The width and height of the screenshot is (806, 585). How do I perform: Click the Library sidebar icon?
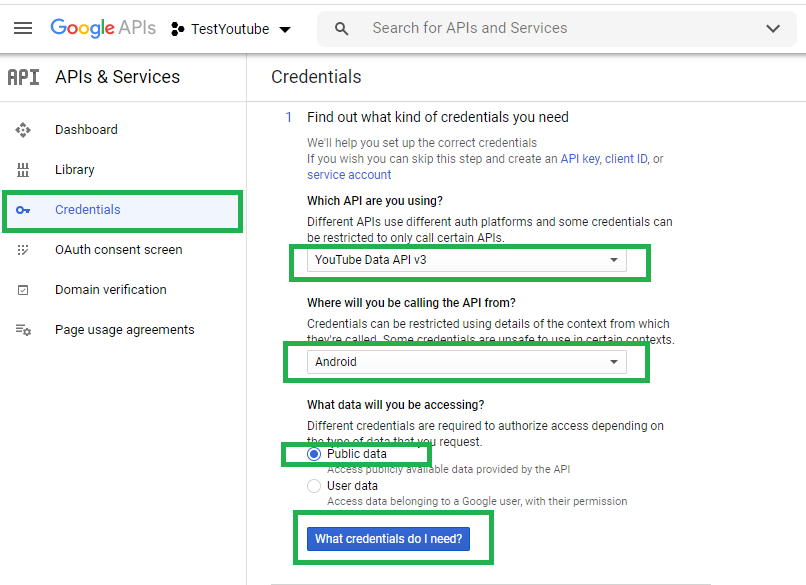click(23, 170)
